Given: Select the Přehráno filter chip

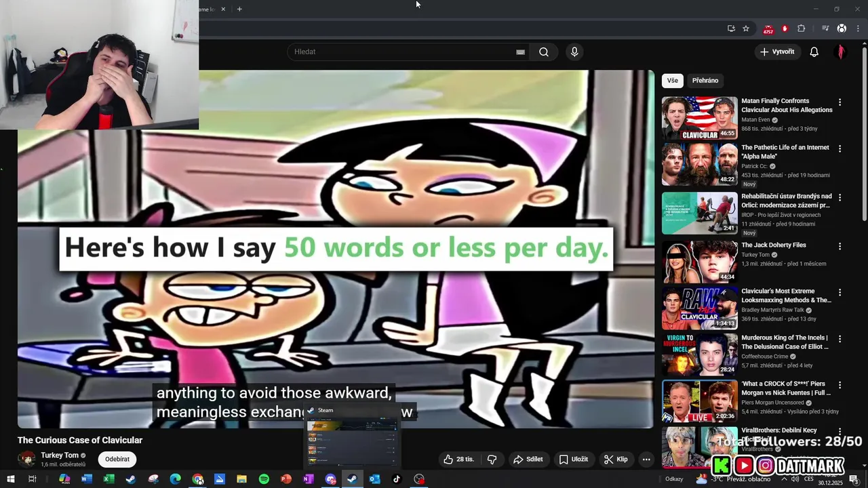Looking at the screenshot, I should [x=705, y=80].
